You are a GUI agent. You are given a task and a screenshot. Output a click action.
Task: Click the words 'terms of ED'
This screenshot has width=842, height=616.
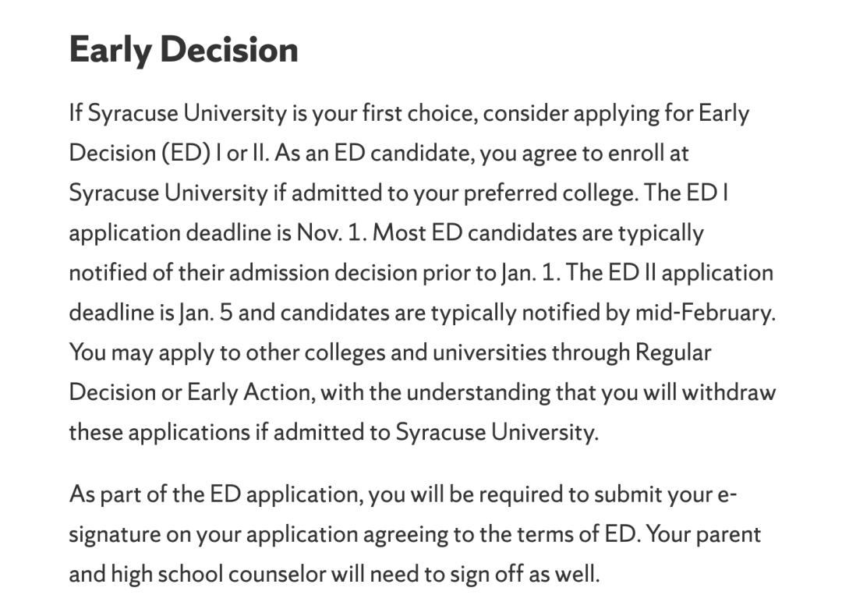pos(575,534)
